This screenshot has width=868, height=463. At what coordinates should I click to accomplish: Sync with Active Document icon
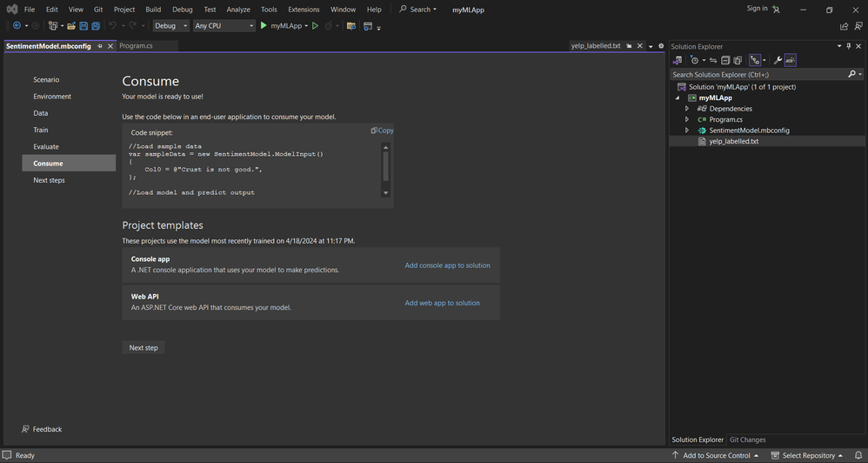click(713, 60)
